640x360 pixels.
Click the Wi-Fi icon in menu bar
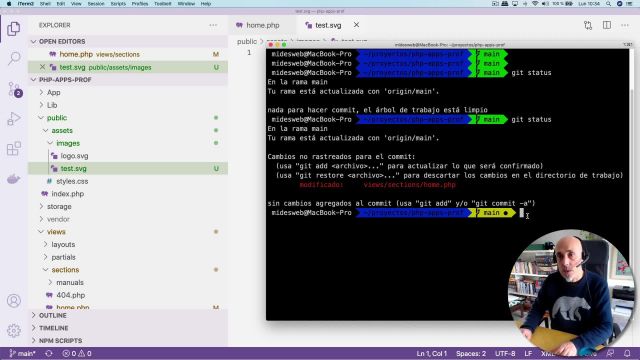pyautogui.click(x=535, y=4)
